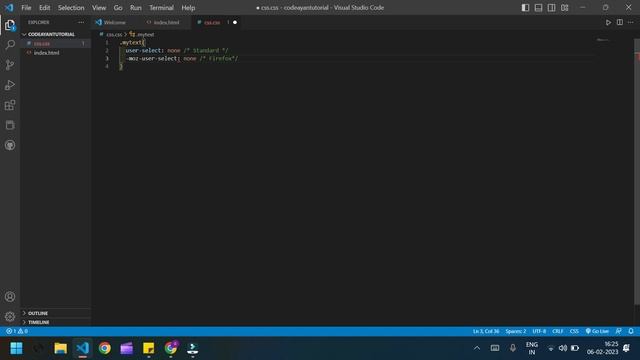Viewport: 640px width, 360px height.
Task: Toggle the bottom panel layout icon
Action: (x=538, y=7)
